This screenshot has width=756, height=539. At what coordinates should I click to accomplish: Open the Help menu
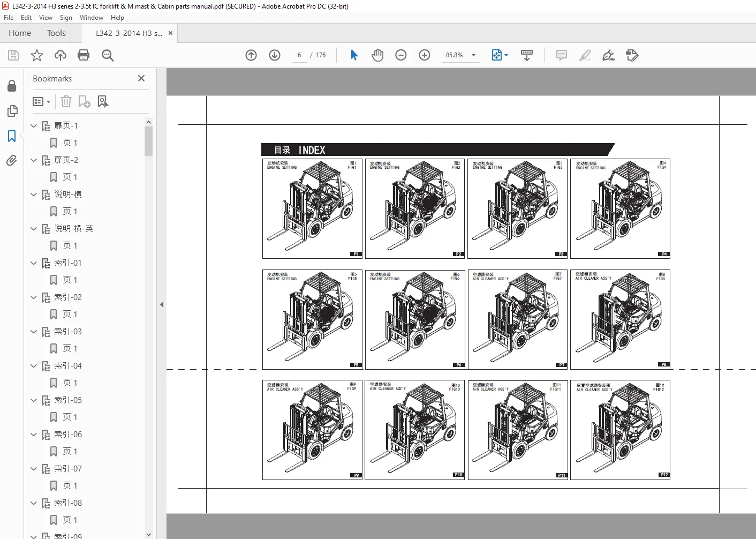pyautogui.click(x=117, y=18)
